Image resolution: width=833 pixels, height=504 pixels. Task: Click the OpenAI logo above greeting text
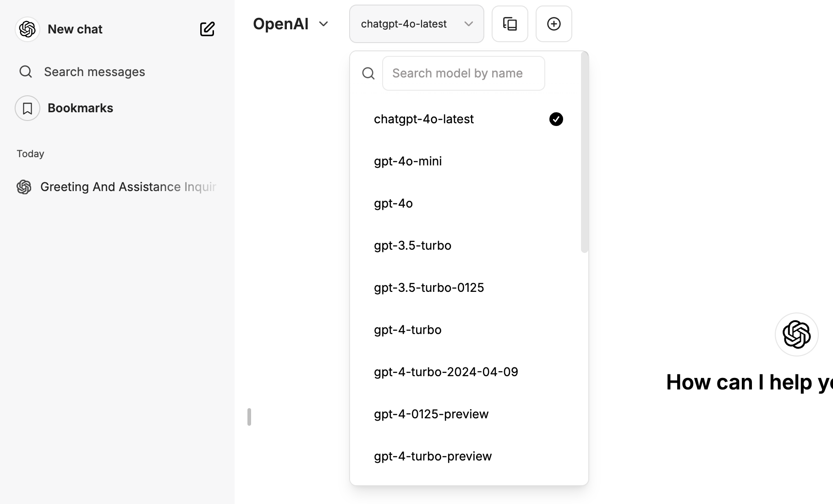[x=796, y=334]
